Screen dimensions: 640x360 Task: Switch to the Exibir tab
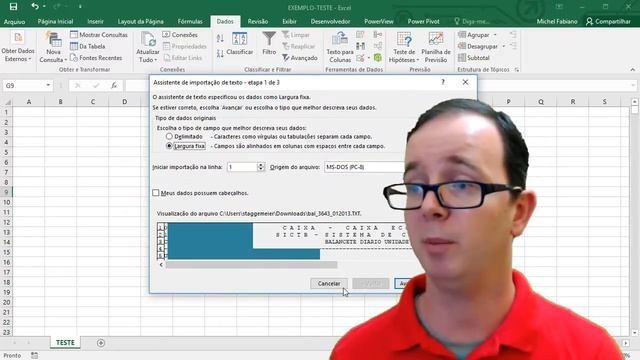[289, 21]
